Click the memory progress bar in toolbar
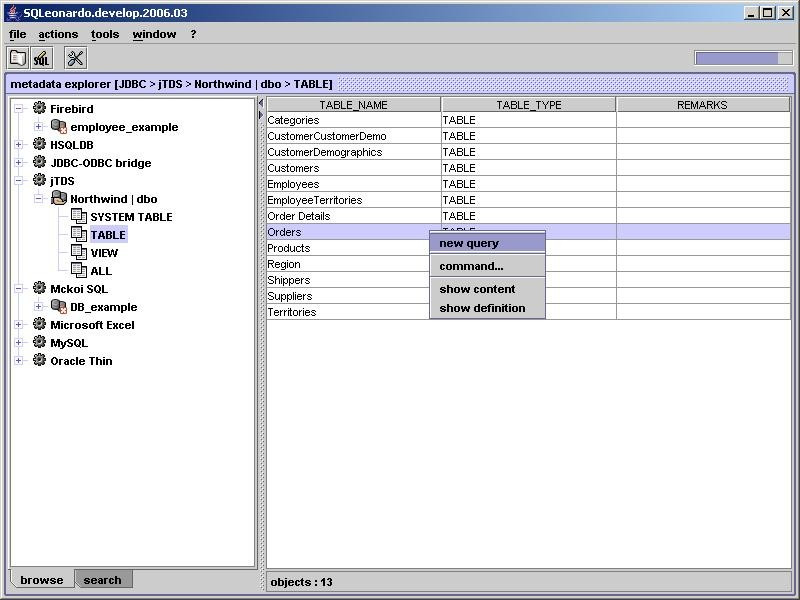Viewport: 800px width, 600px height. (741, 58)
